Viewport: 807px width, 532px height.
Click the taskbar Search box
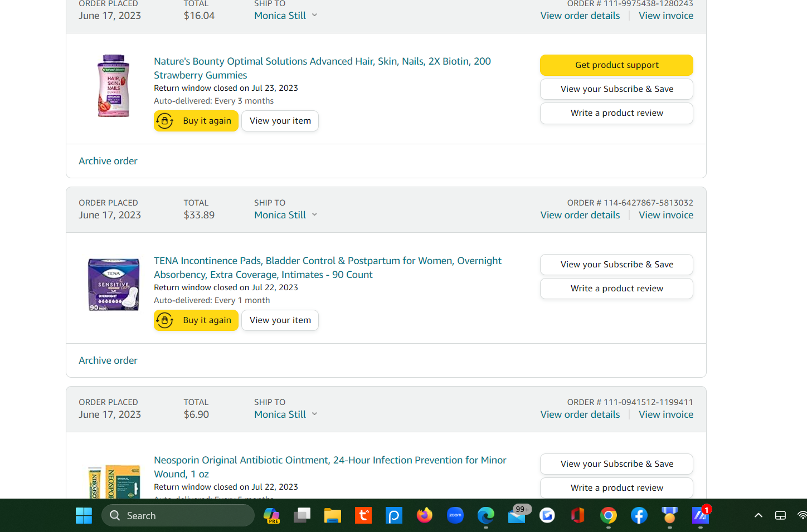[178, 516]
